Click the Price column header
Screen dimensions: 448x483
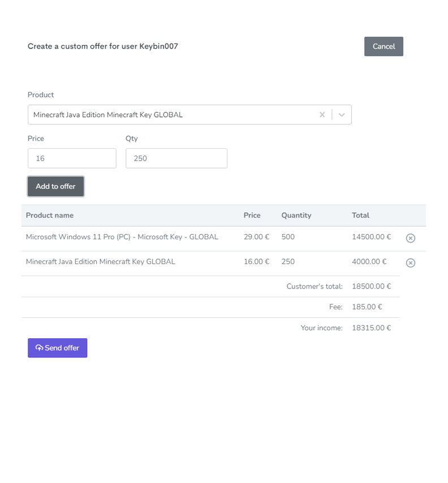(252, 215)
